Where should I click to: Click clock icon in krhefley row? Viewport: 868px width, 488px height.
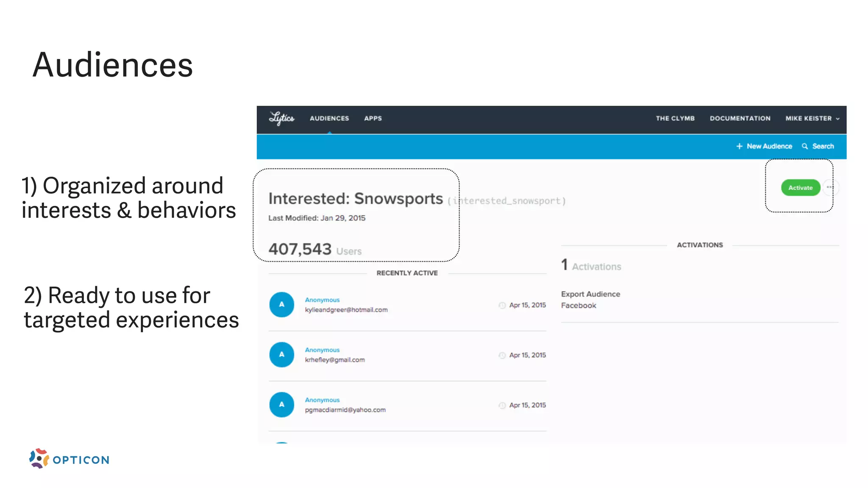coord(502,355)
